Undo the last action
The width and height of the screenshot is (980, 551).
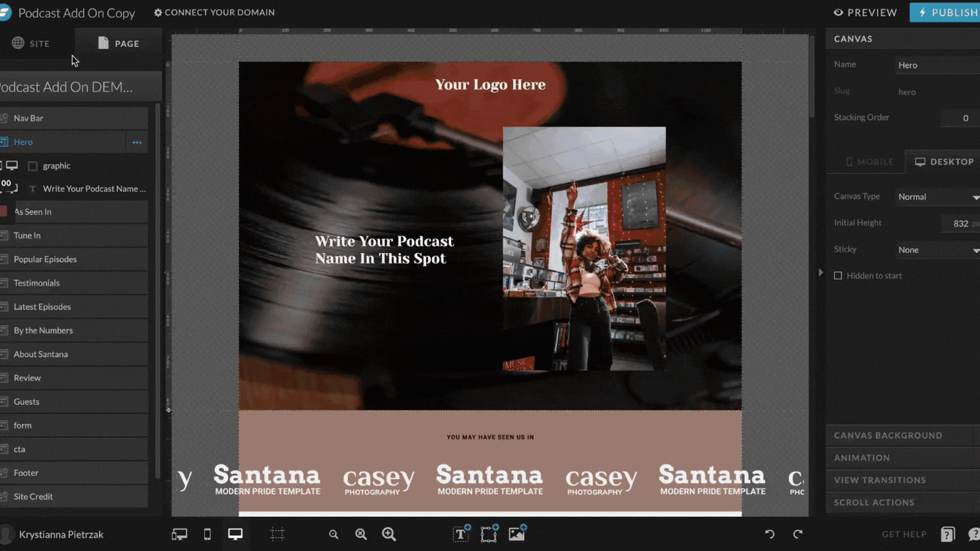770,535
